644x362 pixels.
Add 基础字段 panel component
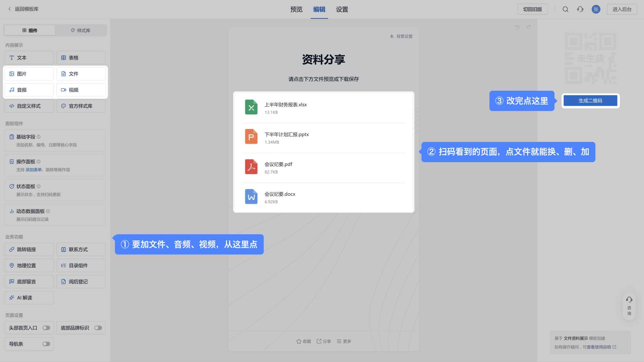pos(55,141)
